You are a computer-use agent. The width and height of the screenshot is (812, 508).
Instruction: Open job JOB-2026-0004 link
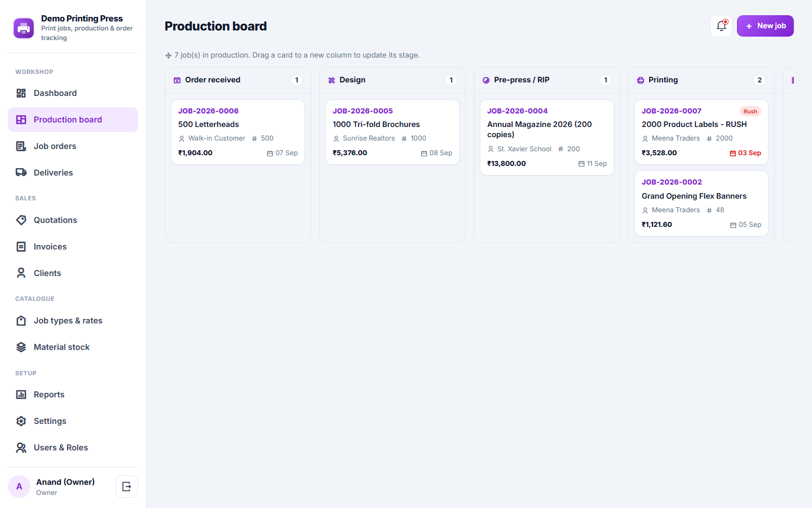point(517,111)
